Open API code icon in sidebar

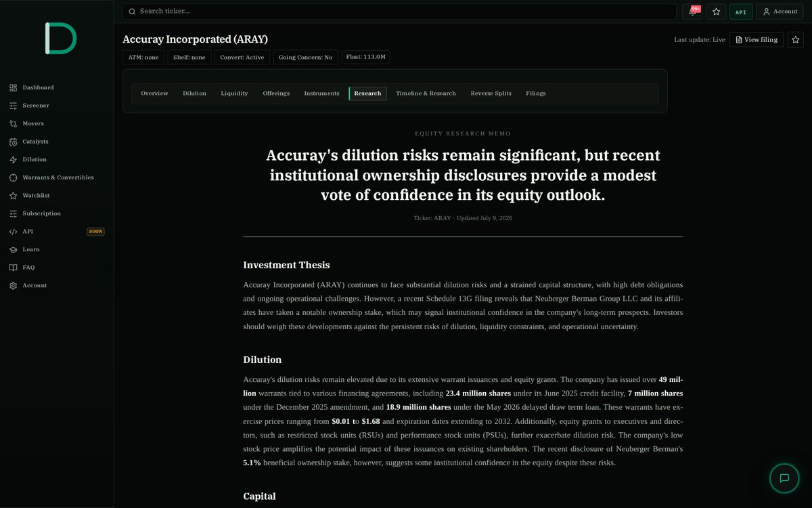[14, 232]
